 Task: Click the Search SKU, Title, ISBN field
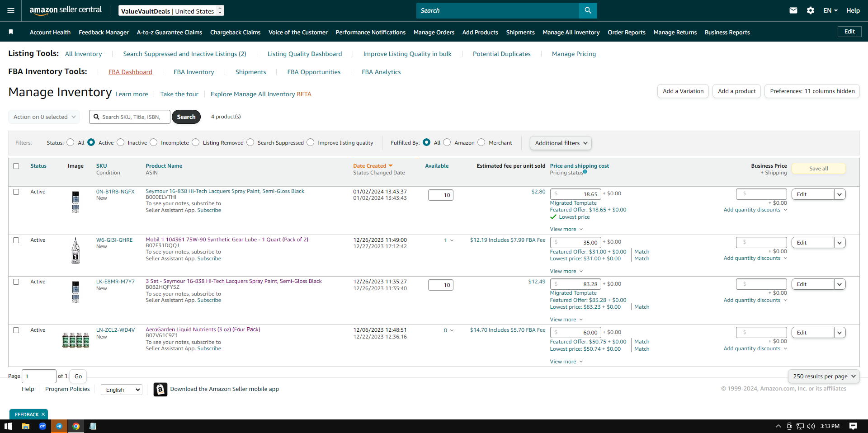pyautogui.click(x=130, y=117)
